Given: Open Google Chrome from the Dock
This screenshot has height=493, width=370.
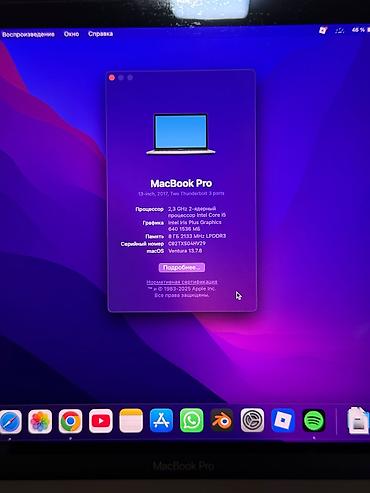Looking at the screenshot, I should click(70, 421).
